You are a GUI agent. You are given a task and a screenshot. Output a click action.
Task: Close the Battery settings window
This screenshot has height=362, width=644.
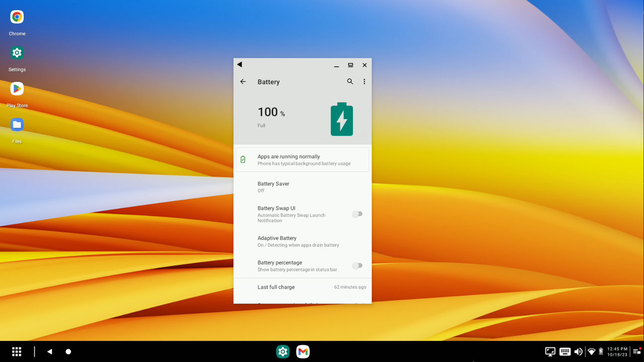pos(365,65)
